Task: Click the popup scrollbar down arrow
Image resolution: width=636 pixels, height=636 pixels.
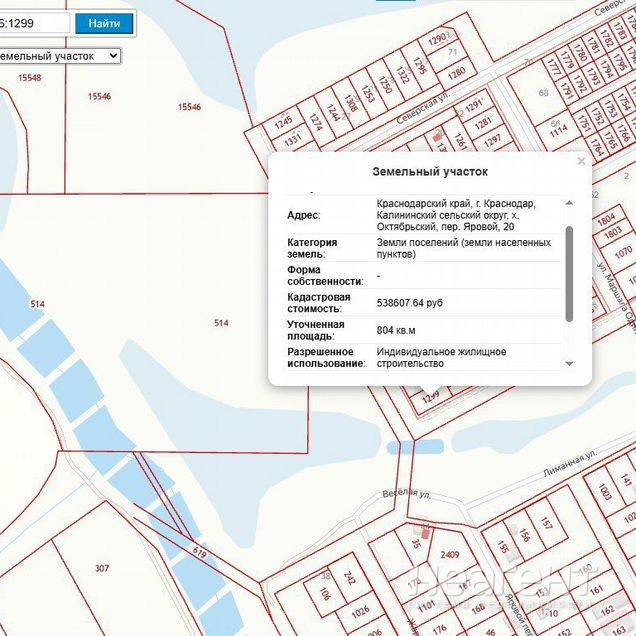Action: [569, 363]
